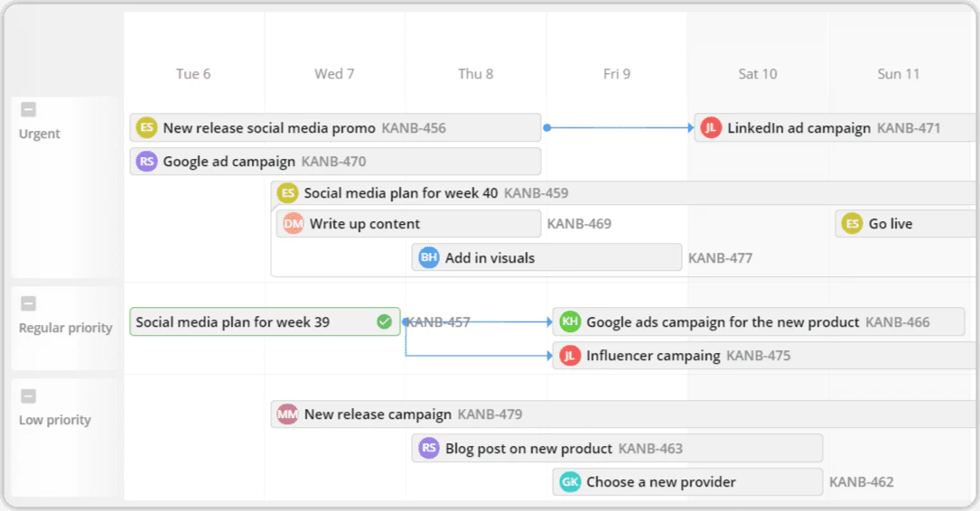Click the JL avatar on LinkedIn ad campaign
This screenshot has width=980, height=511.
pos(711,128)
